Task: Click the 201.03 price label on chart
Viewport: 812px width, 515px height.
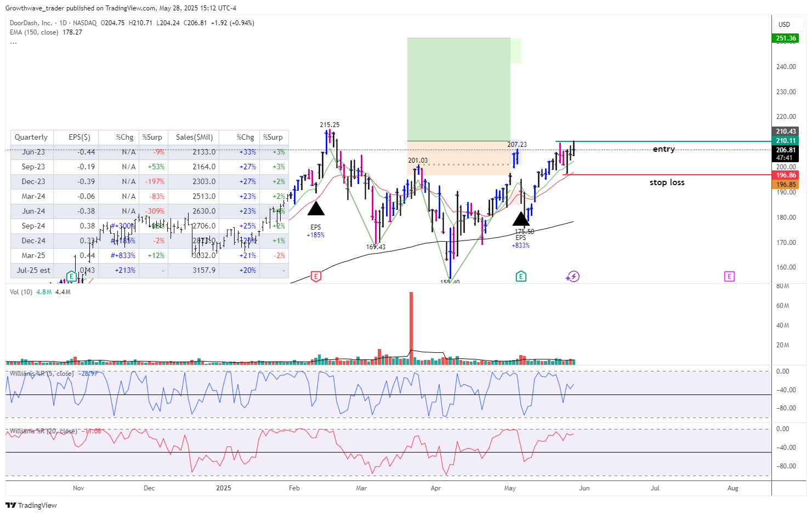Action: (418, 161)
